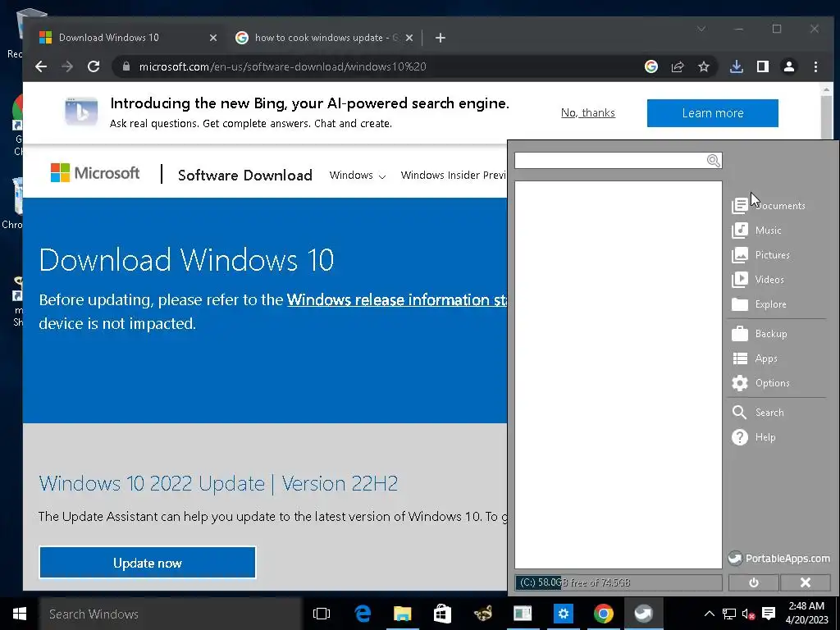Switch to Download Windows 10 tab
This screenshot has height=630, width=840.
pos(127,38)
